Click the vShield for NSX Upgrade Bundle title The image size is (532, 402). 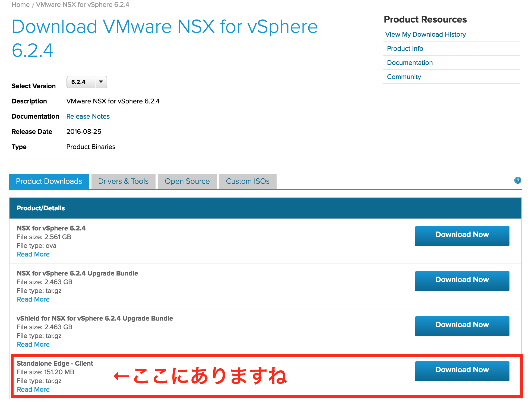click(x=95, y=318)
